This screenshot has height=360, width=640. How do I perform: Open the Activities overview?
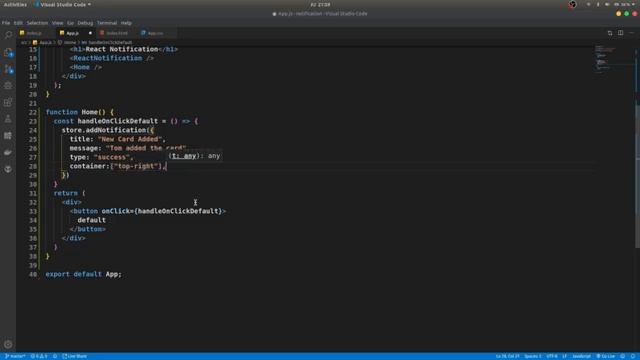click(15, 4)
